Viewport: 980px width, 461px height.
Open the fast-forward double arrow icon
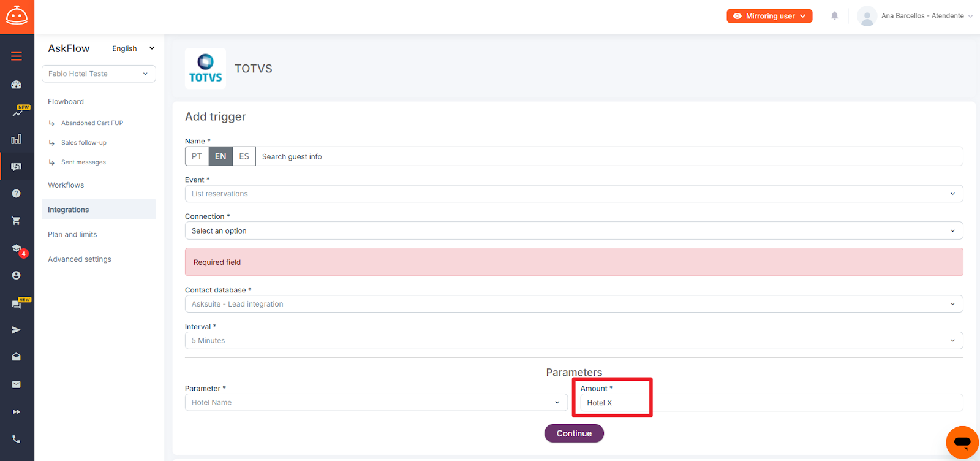tap(17, 412)
